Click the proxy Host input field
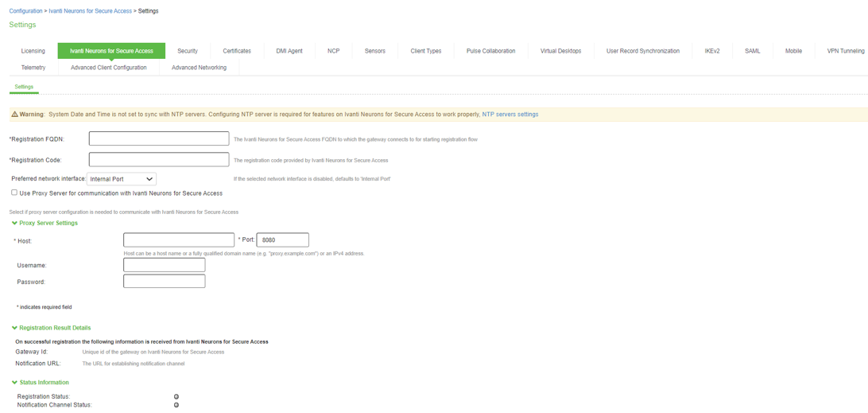 179,240
